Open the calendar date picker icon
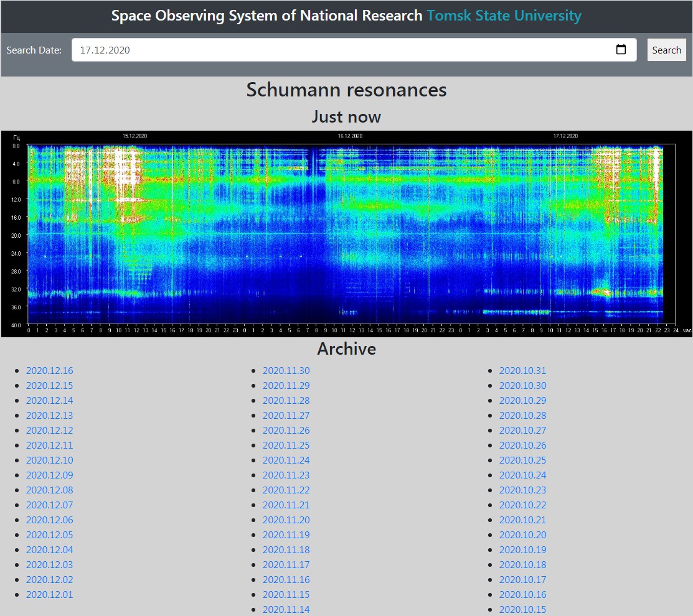This screenshot has height=616, width=693. (621, 50)
